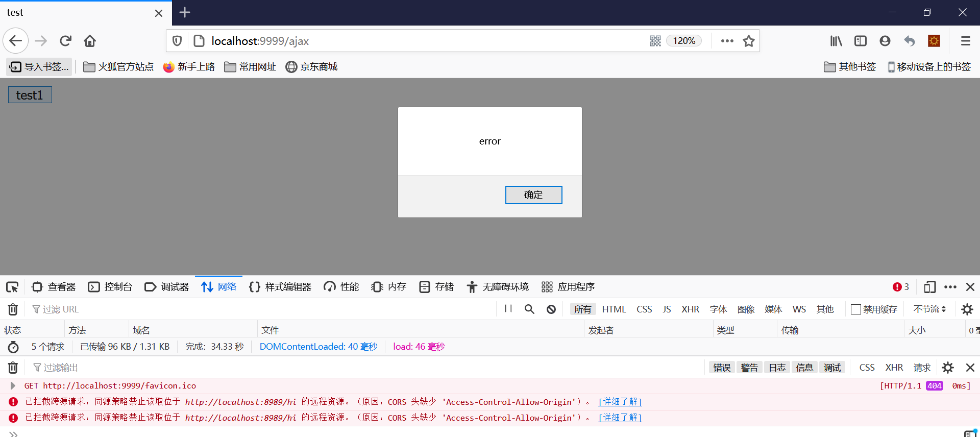
Task: Open request blocking panel icon
Action: point(551,309)
